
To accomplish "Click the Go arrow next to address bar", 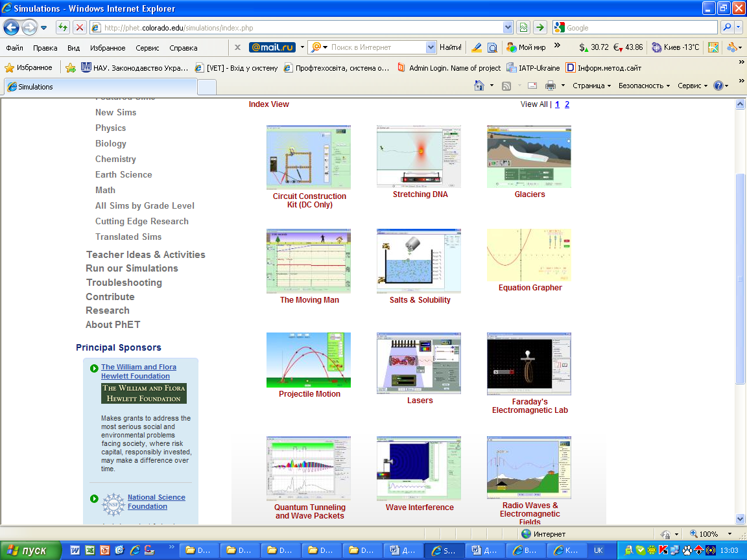I will (539, 28).
